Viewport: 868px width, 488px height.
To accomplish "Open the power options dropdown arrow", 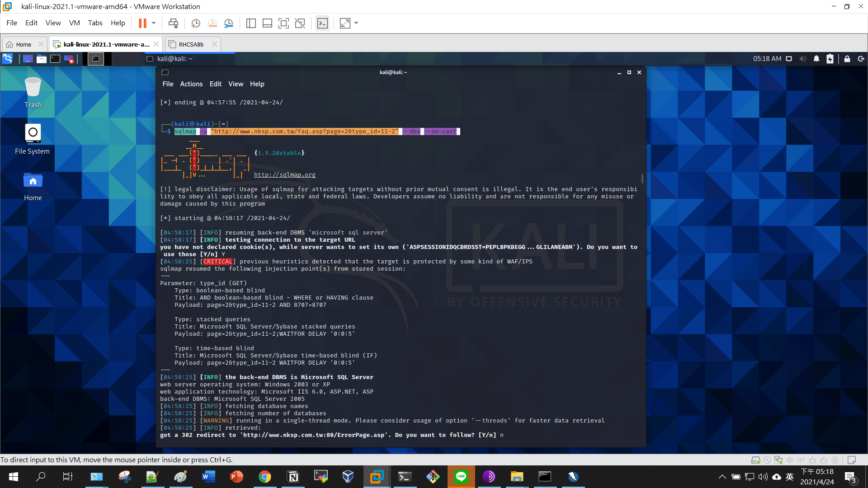I will (154, 23).
